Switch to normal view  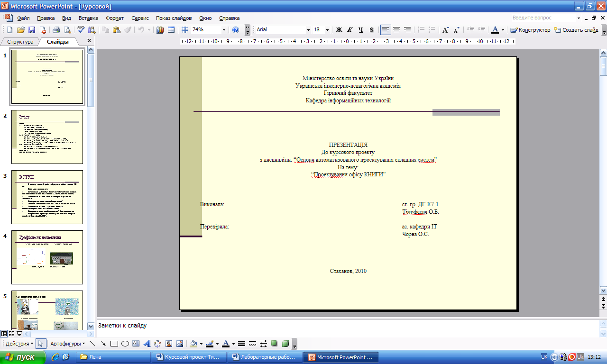pos(4,334)
